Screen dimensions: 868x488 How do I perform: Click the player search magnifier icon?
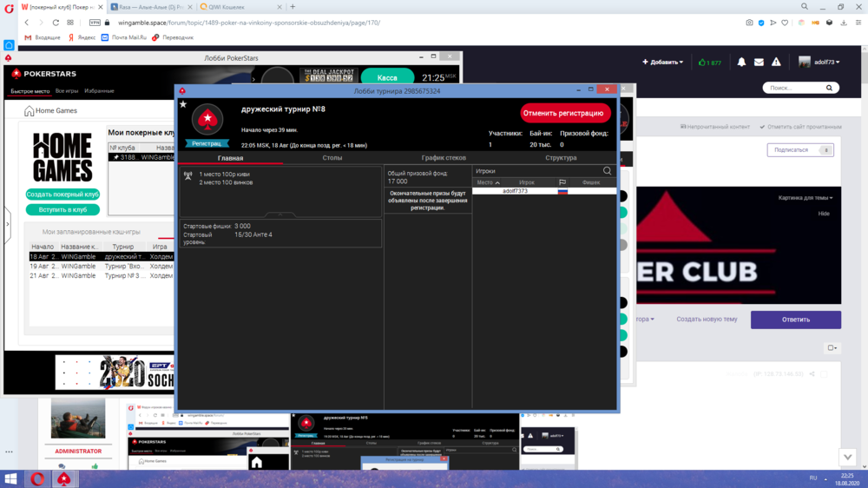(607, 171)
